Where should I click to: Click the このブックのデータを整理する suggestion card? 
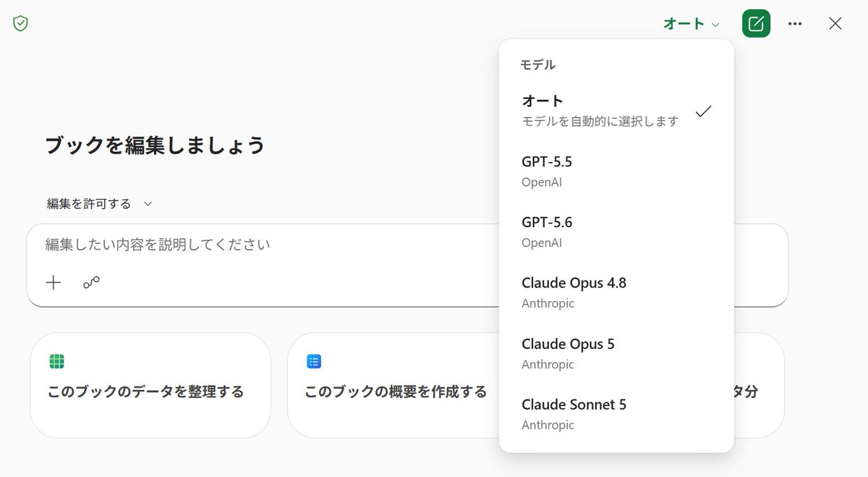tap(150, 385)
